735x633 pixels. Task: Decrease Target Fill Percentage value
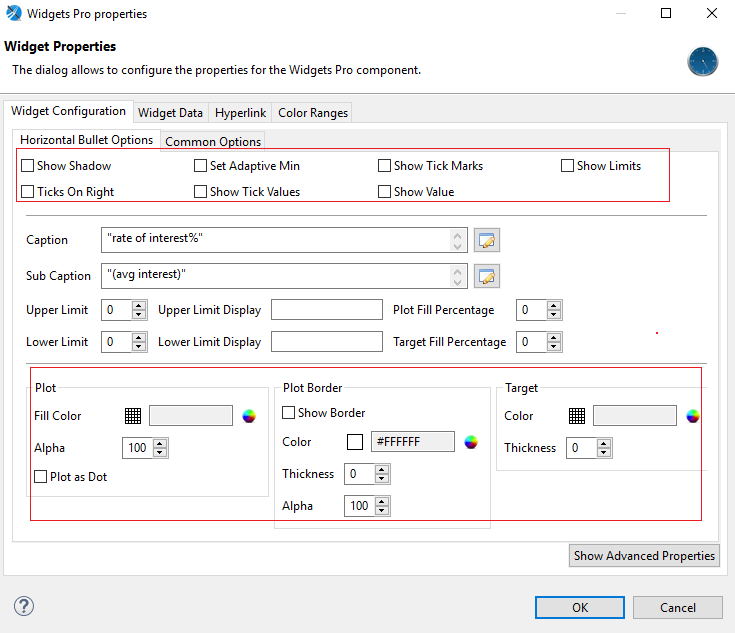554,347
